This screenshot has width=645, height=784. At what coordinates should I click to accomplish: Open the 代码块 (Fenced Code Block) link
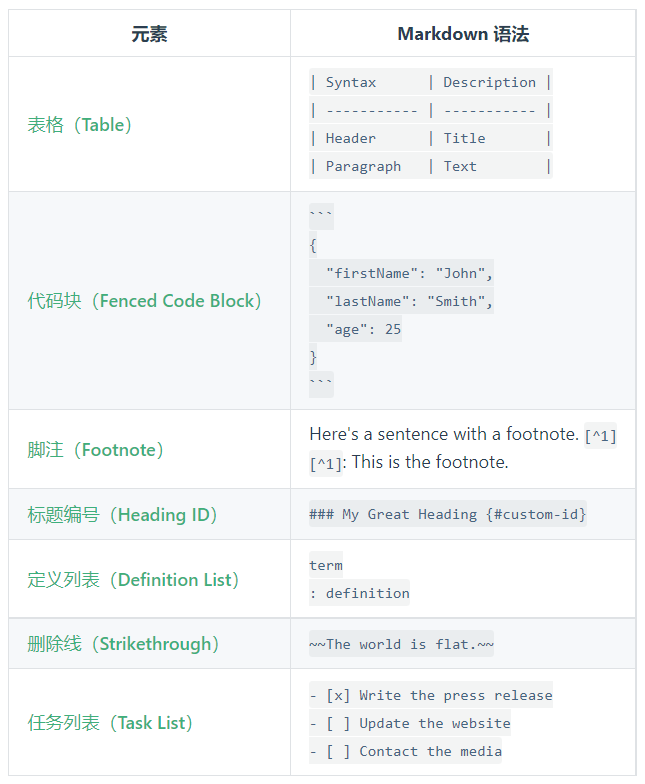click(x=144, y=301)
